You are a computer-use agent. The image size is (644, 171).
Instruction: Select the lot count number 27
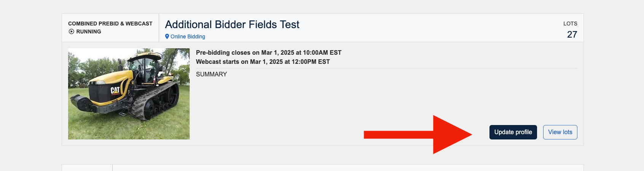pyautogui.click(x=572, y=35)
